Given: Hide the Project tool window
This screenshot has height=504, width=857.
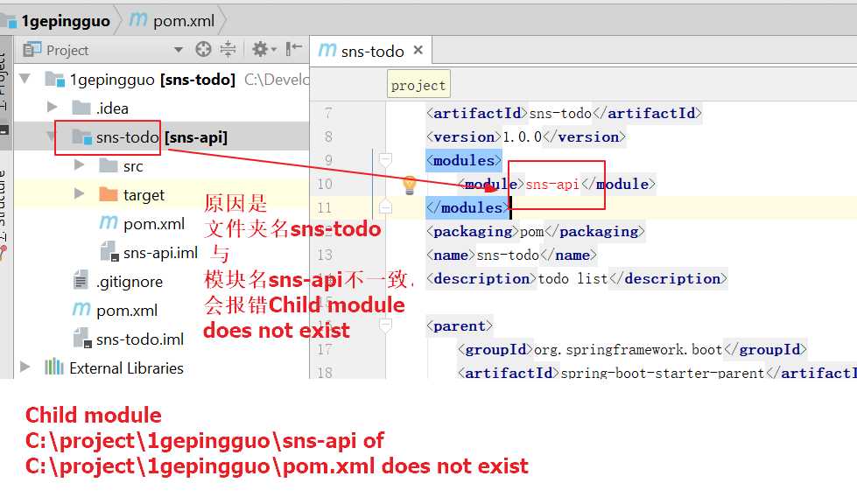Looking at the screenshot, I should click(x=294, y=49).
